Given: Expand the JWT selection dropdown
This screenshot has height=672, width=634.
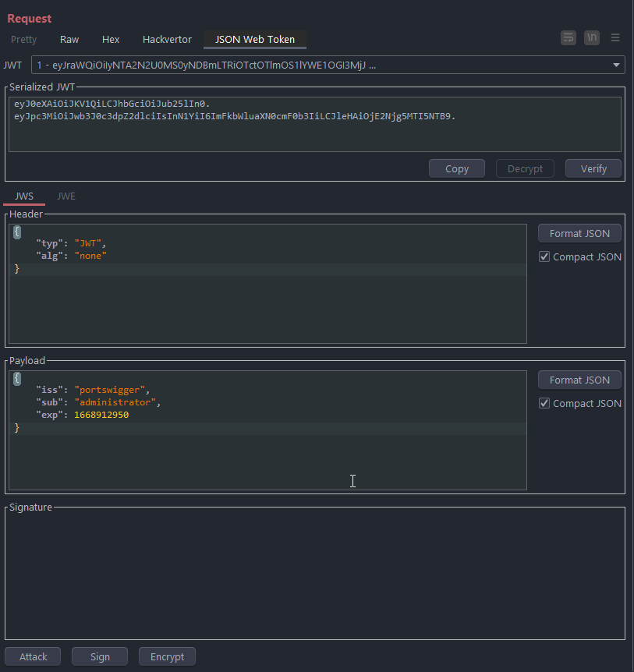Looking at the screenshot, I should point(618,65).
